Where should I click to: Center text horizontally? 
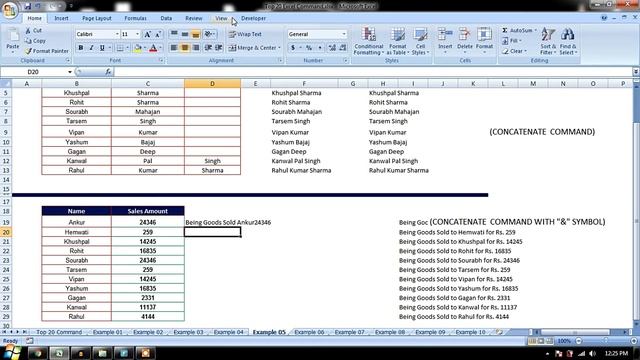[185, 48]
